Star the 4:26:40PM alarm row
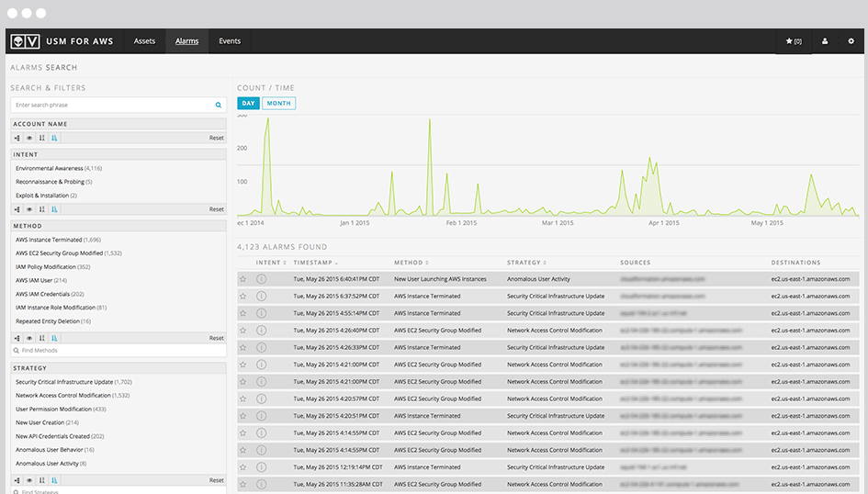Viewport: 868px width, 494px height. [x=243, y=331]
